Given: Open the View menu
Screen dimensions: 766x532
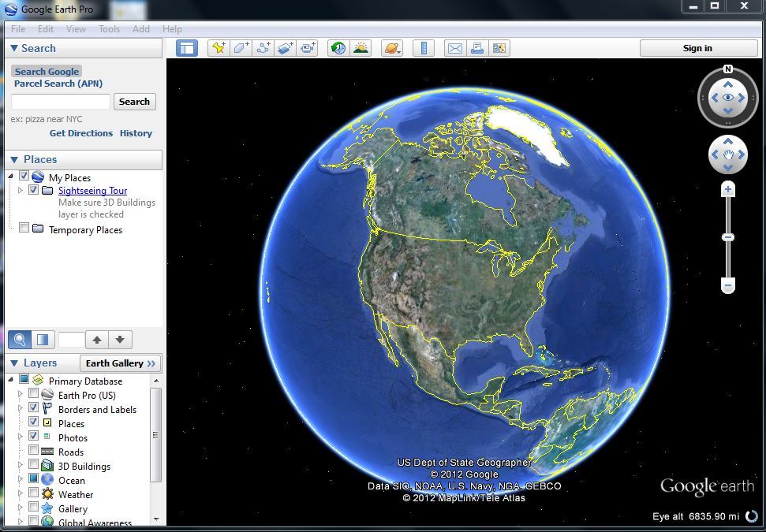Looking at the screenshot, I should tap(76, 29).
